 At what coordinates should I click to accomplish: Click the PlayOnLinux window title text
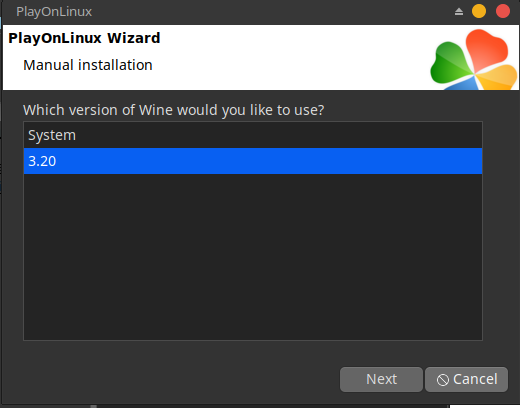coord(54,12)
